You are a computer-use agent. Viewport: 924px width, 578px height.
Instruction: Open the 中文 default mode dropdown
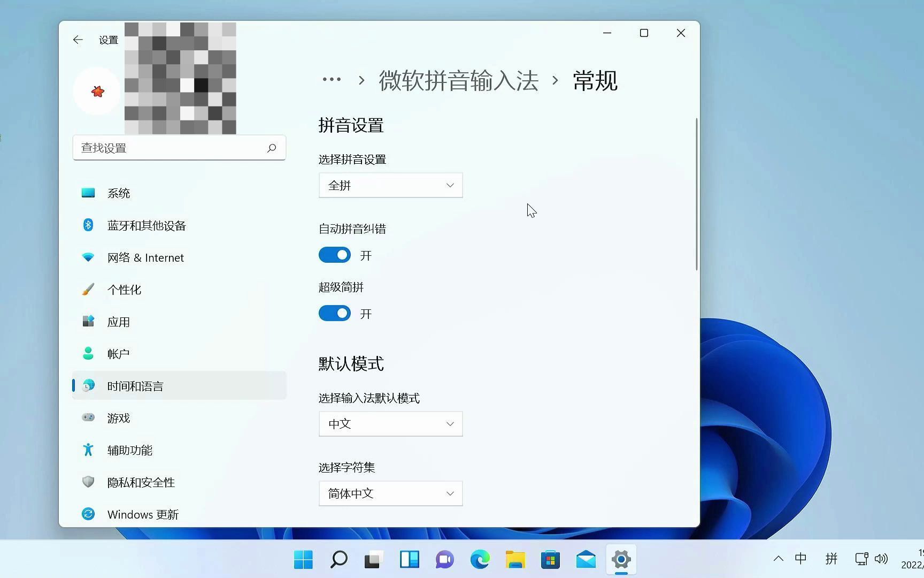coord(391,424)
